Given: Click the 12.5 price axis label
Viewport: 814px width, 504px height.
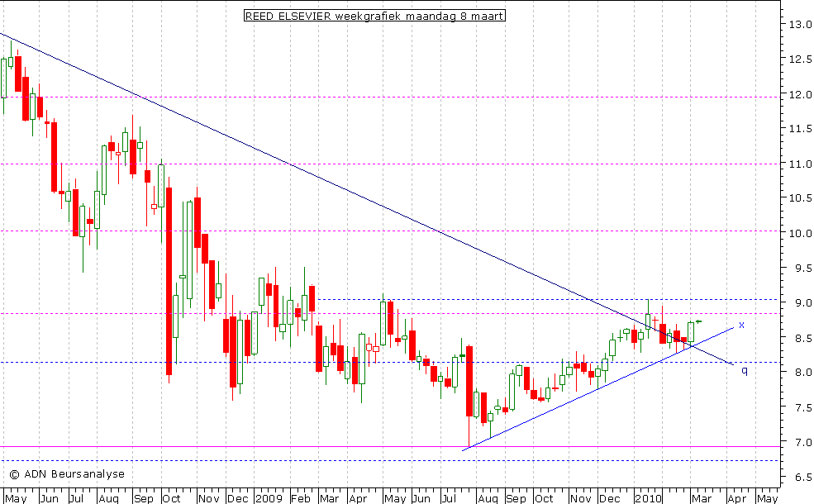Looking at the screenshot, I should pos(799,59).
